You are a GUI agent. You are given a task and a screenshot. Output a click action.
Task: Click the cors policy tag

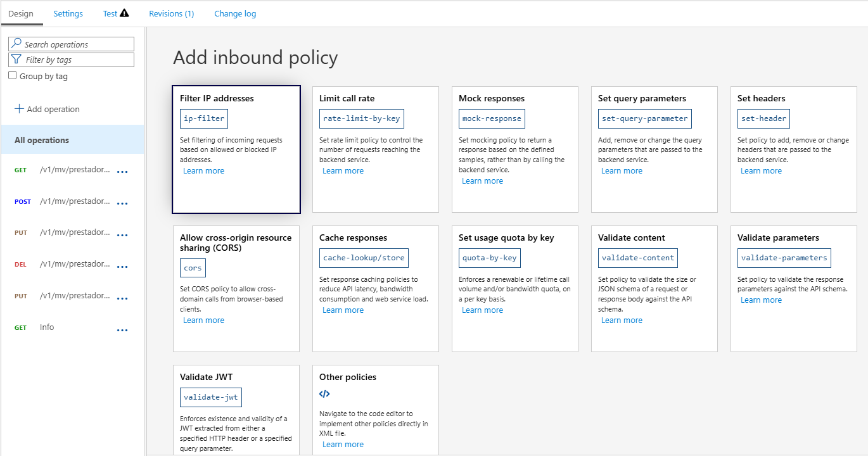(193, 268)
